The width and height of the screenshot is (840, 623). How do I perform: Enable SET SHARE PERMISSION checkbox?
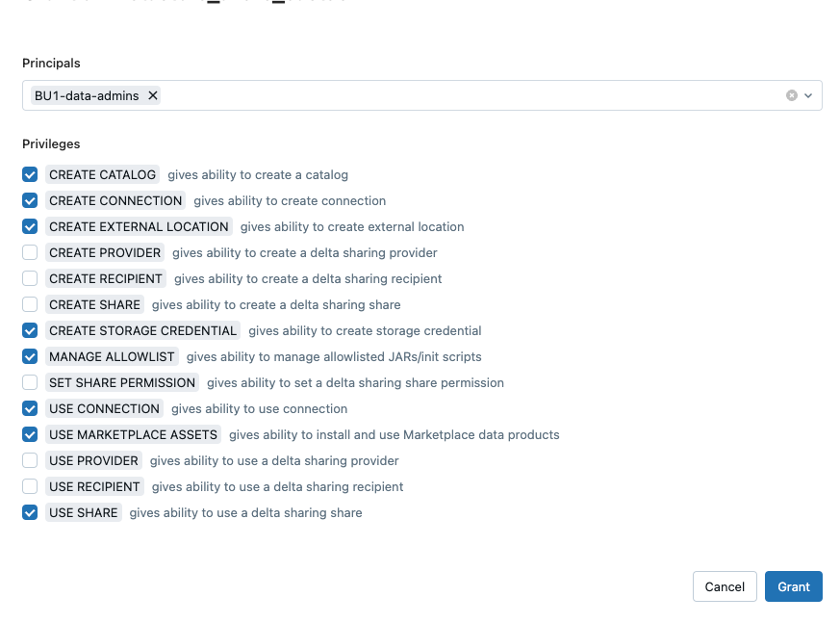[30, 382]
